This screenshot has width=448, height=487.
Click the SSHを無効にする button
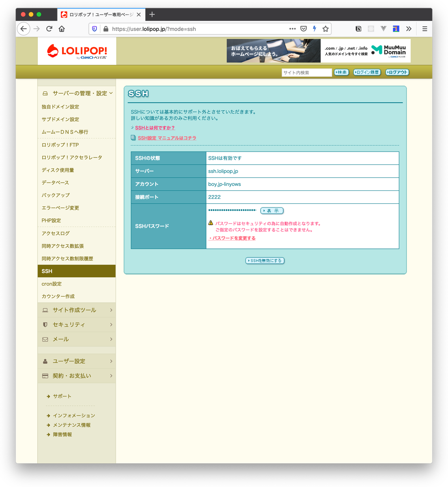265,260
